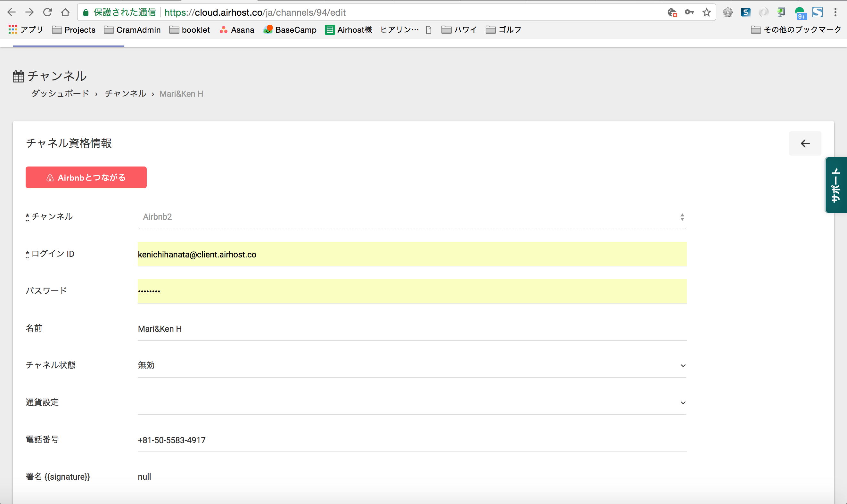Reload the page with refresh icon
The height and width of the screenshot is (504, 847).
click(47, 12)
